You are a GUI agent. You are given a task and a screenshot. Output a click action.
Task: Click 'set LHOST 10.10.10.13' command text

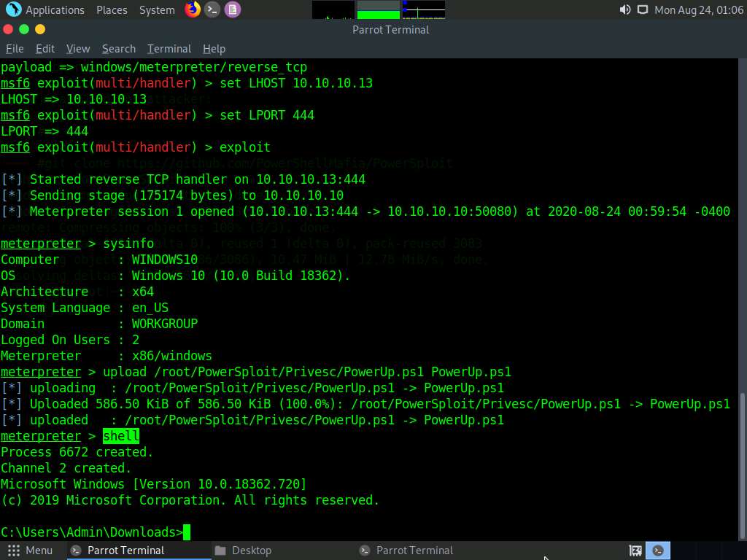click(296, 83)
